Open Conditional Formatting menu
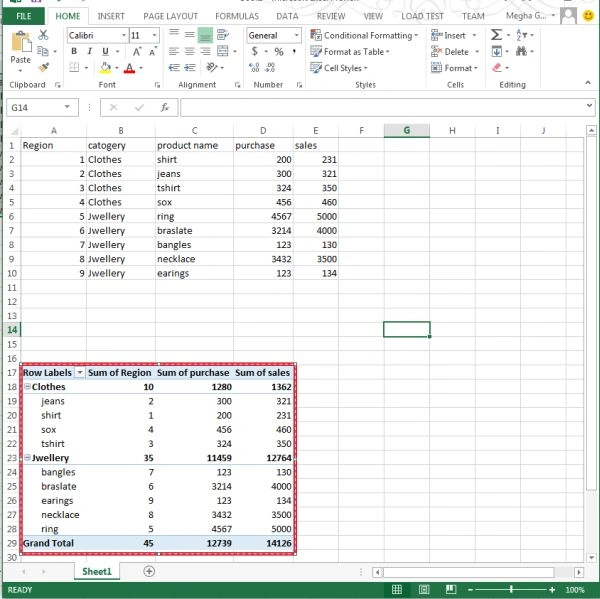This screenshot has width=600, height=599. coord(364,35)
